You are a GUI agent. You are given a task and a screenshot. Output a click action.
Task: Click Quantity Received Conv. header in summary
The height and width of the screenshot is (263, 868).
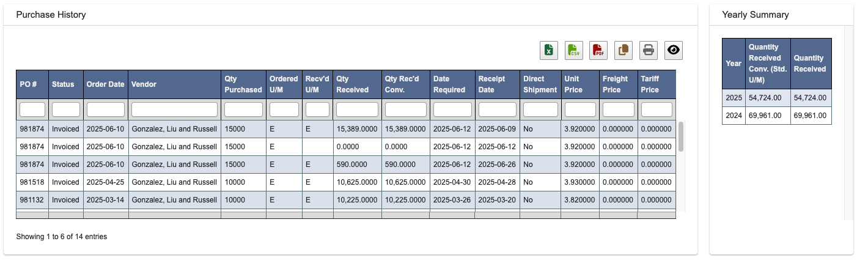768,64
